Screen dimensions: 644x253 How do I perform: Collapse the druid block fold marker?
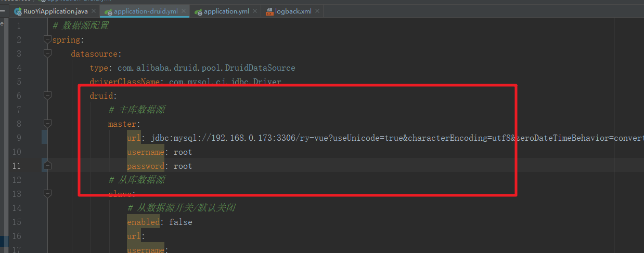[x=47, y=95]
